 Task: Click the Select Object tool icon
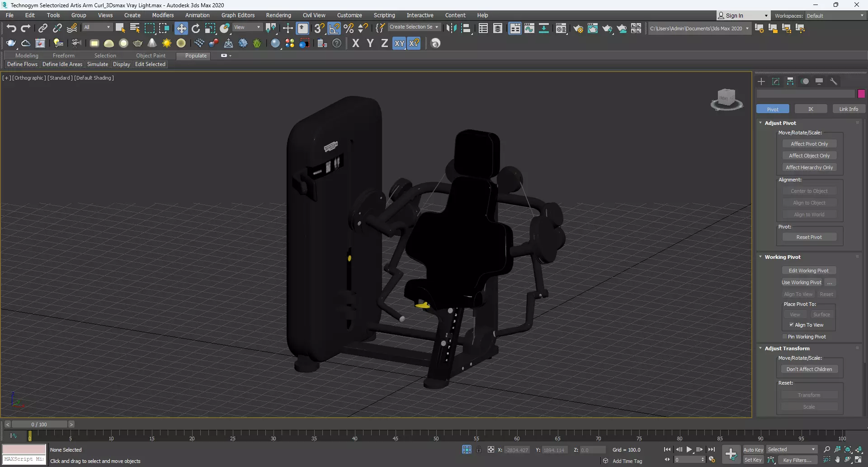click(x=120, y=28)
